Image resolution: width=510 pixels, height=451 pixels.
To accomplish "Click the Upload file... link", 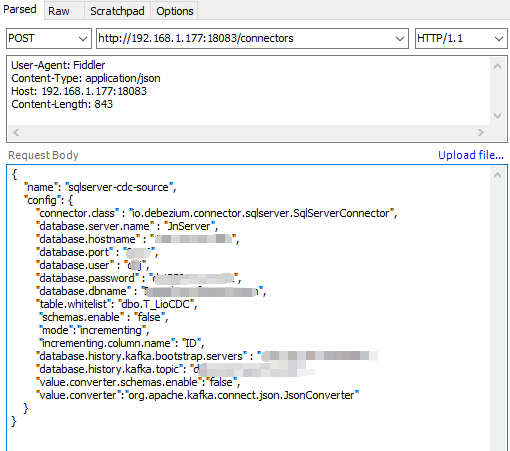I will [x=471, y=155].
